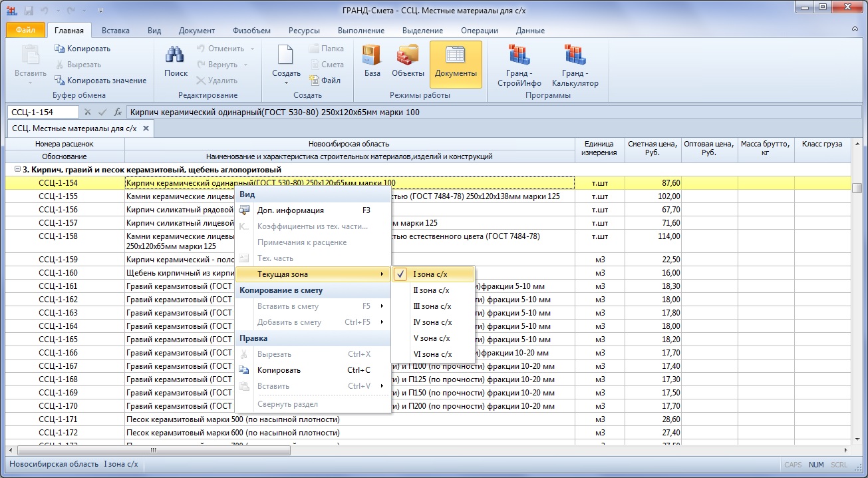
Task: Choose Доп. информация in context menu
Action: [x=290, y=210]
